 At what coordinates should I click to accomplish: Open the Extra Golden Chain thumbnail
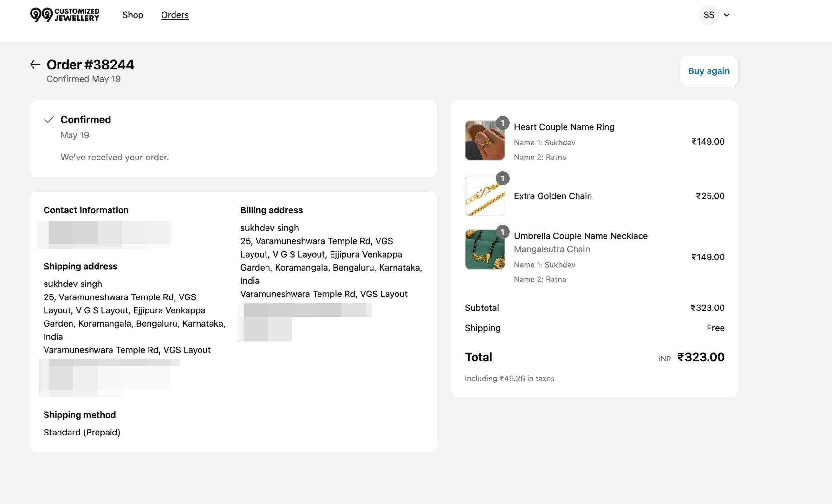click(x=485, y=196)
